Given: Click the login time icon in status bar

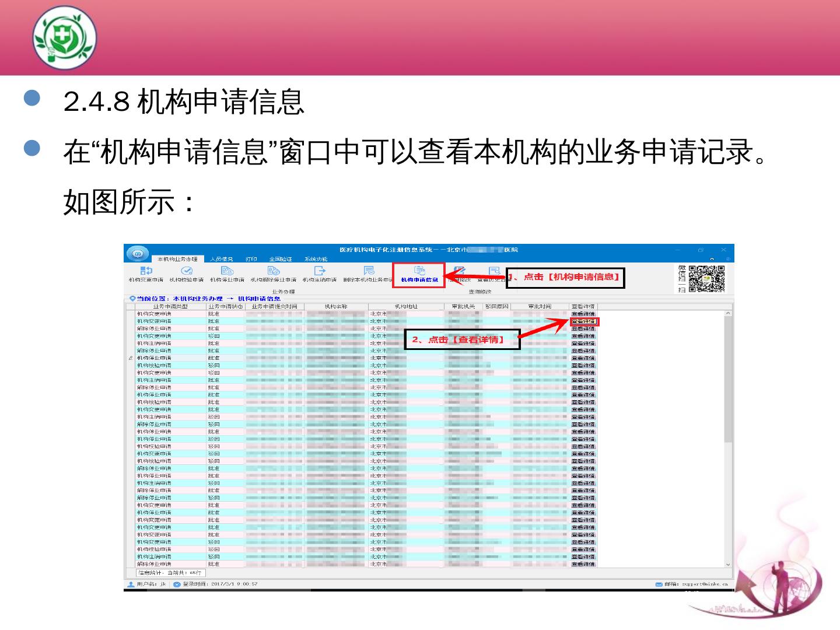Looking at the screenshot, I should point(177,584).
